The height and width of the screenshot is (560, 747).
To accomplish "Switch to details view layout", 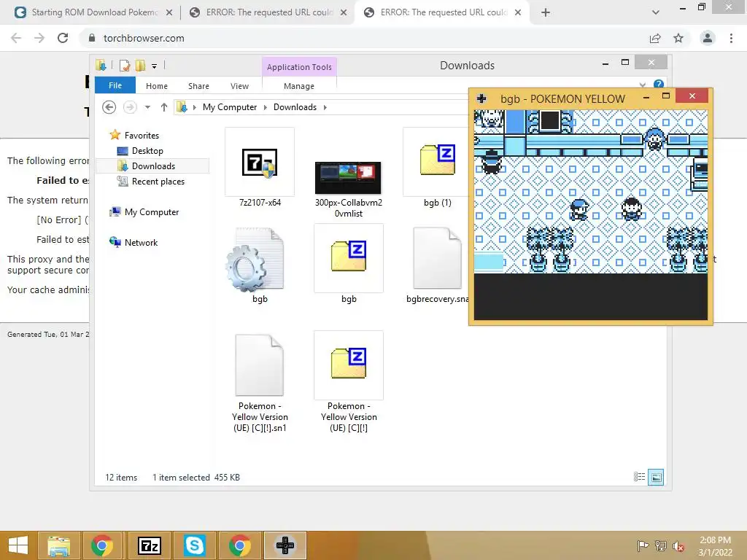I will 639,477.
